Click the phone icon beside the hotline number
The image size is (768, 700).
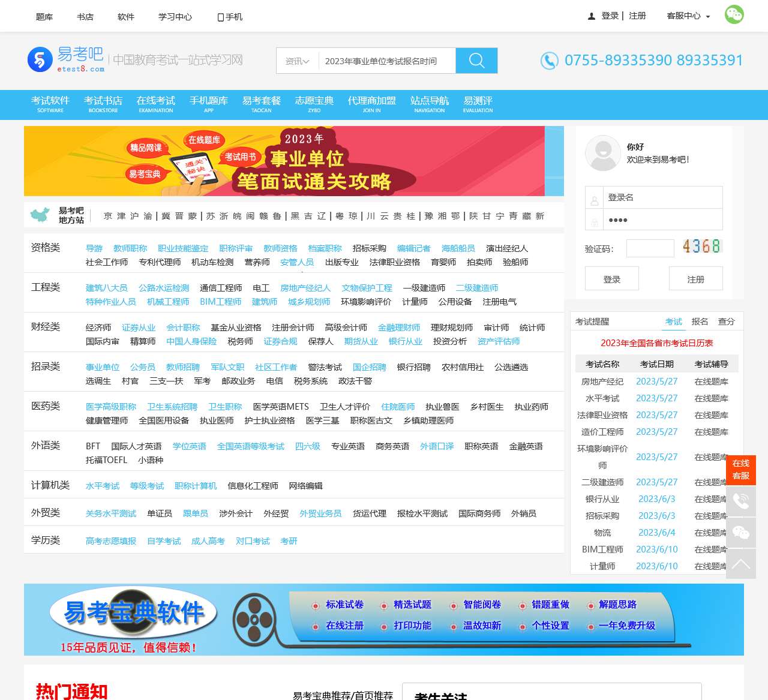tap(549, 60)
